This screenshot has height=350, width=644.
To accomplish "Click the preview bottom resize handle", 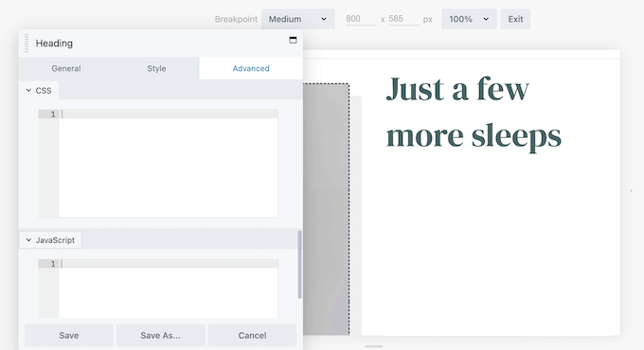I will pos(373,346).
